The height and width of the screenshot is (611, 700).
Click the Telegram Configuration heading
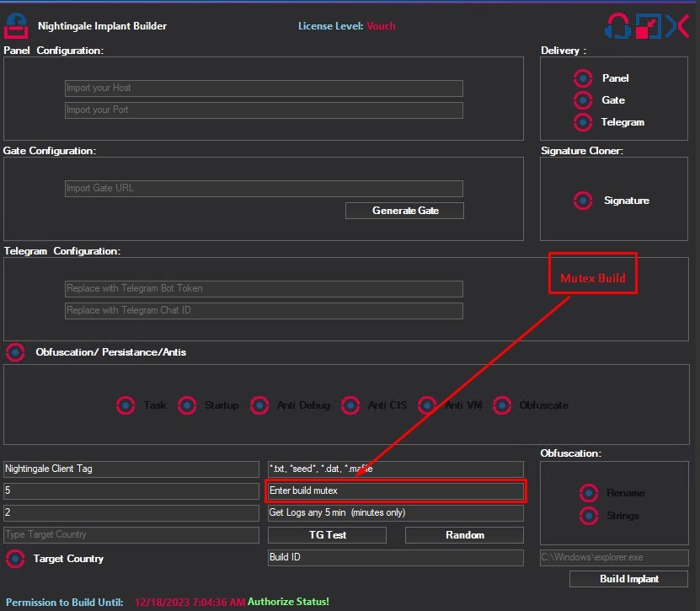(x=62, y=251)
